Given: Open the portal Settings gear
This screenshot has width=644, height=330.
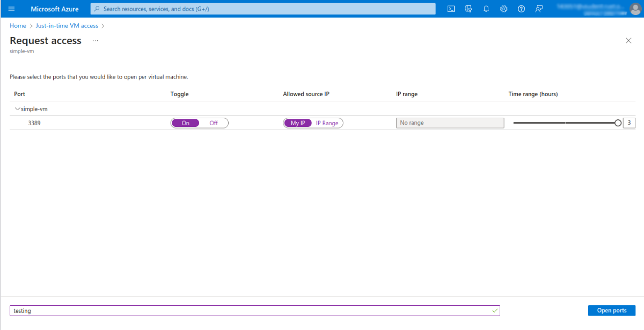Looking at the screenshot, I should (503, 9).
